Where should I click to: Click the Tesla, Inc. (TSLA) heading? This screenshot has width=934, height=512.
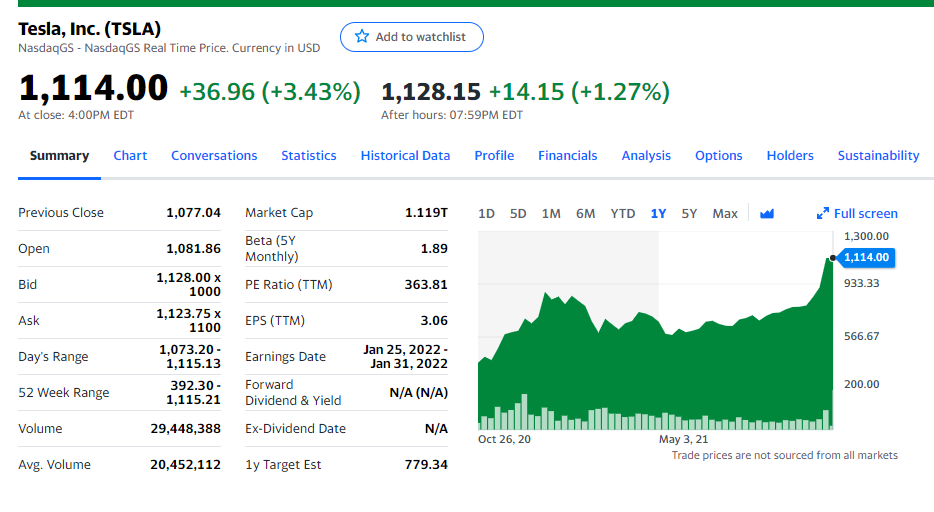tap(89, 28)
